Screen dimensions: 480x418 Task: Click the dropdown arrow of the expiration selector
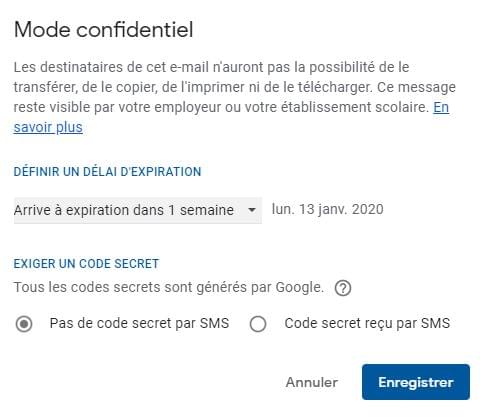pos(252,210)
